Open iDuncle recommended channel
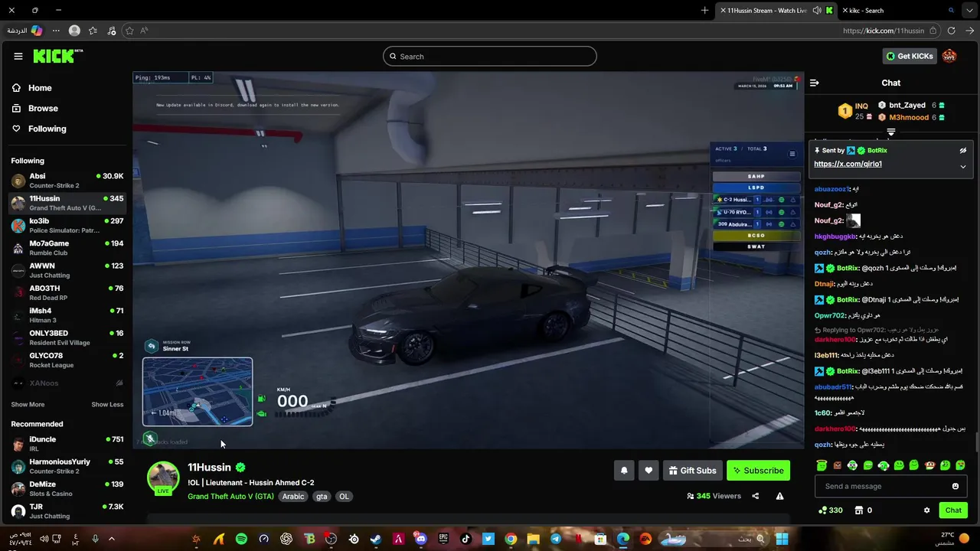980x551 pixels. point(67,444)
